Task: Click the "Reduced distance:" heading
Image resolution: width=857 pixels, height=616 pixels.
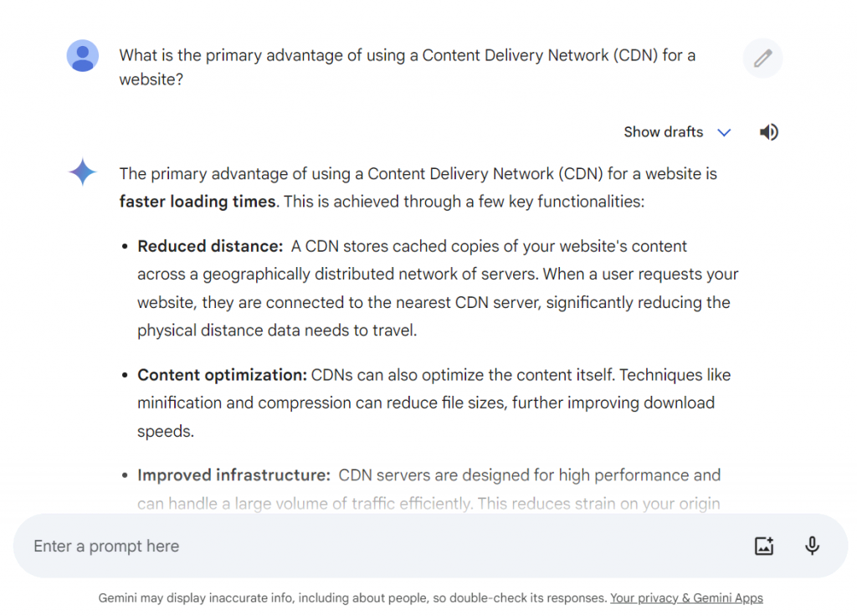Action: click(210, 247)
